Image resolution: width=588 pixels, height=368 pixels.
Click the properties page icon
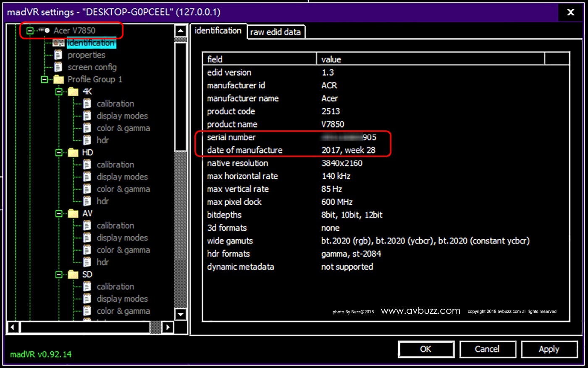[x=58, y=55]
